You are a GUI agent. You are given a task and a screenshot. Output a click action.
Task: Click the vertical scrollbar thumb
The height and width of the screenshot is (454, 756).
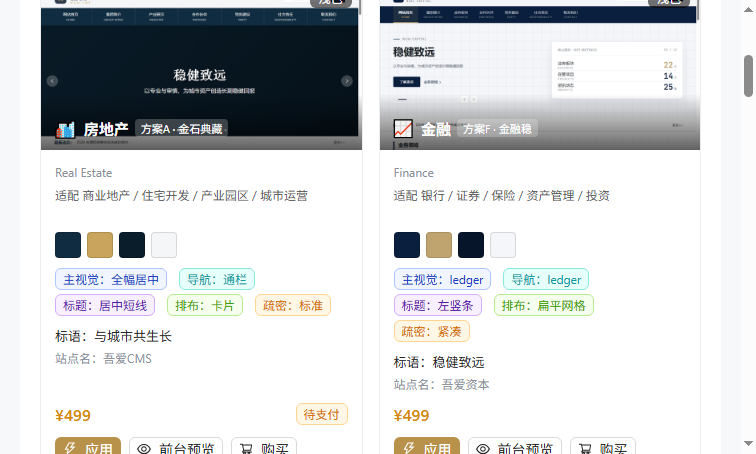click(x=748, y=76)
